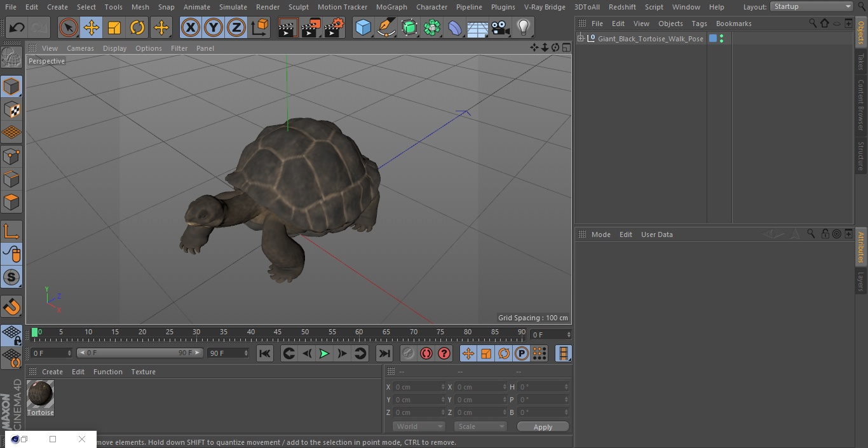
Task: Open the File menu
Action: click(x=11, y=7)
